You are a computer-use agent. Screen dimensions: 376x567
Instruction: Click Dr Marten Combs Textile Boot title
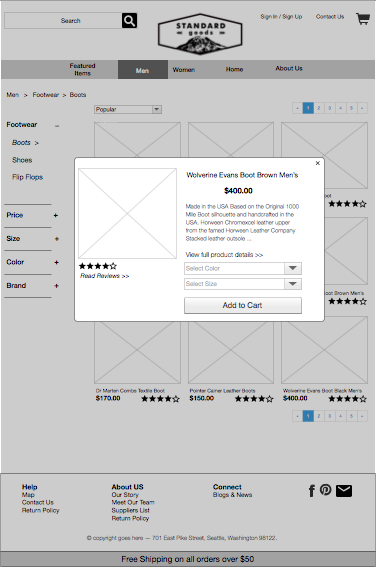point(130,391)
